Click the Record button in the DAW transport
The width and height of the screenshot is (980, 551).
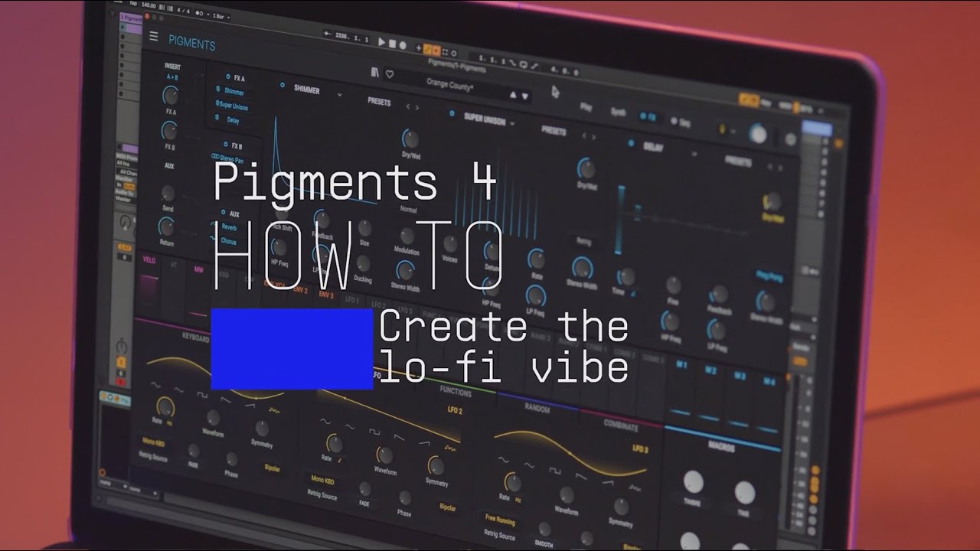point(403,45)
